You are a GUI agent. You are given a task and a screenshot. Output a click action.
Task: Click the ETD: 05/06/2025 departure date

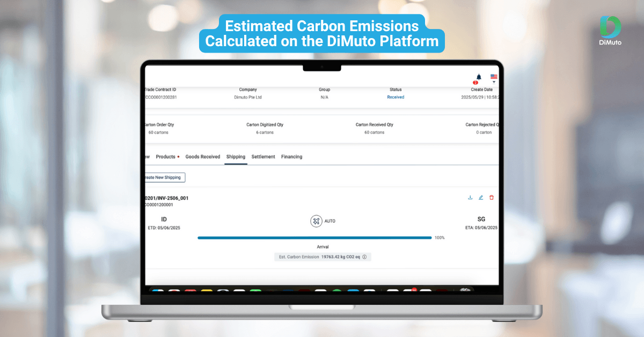coord(164,228)
